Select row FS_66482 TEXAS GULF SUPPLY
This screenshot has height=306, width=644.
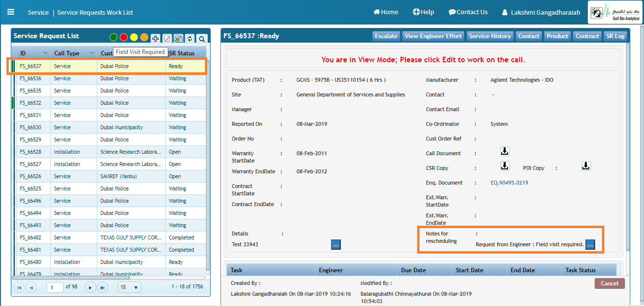coord(109,237)
